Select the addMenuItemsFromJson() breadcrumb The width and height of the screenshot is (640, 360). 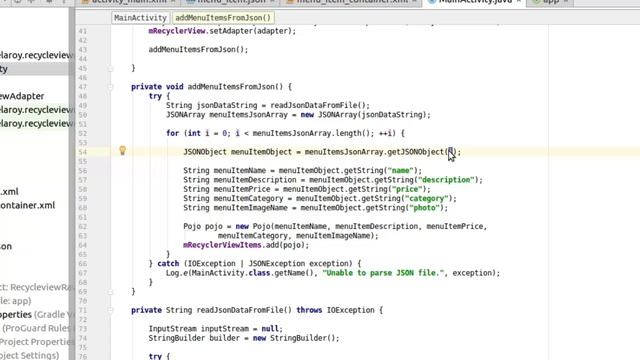(x=223, y=18)
